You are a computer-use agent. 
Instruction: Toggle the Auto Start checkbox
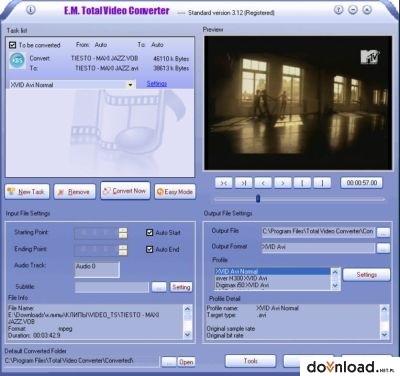149,232
